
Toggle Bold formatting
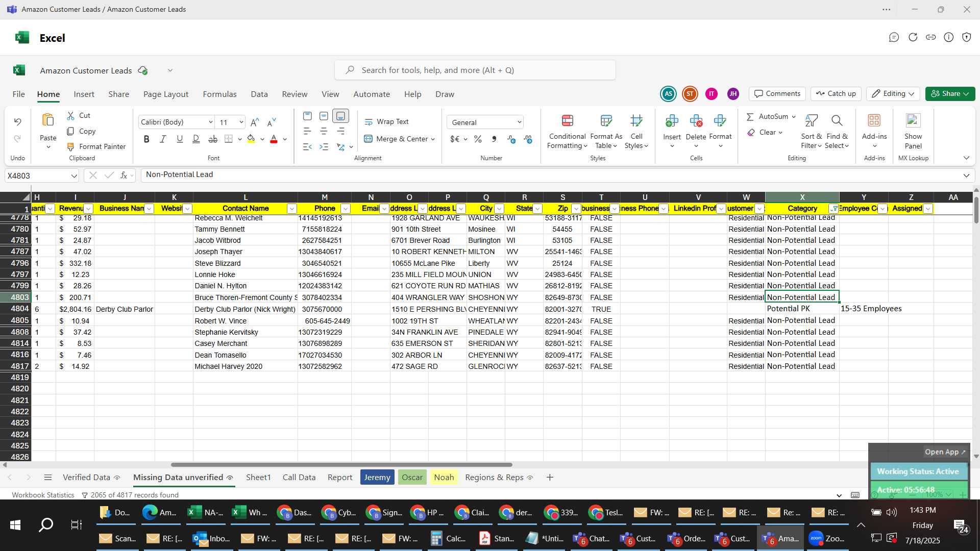[146, 139]
